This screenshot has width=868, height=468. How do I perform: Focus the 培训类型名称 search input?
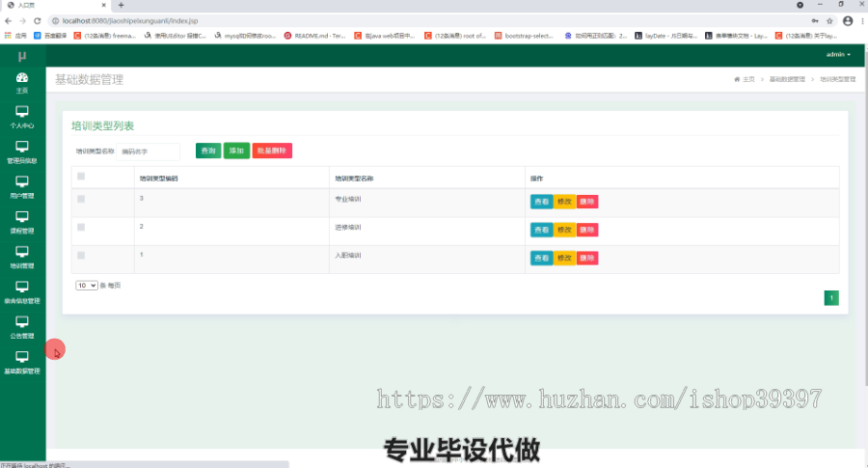click(x=148, y=151)
